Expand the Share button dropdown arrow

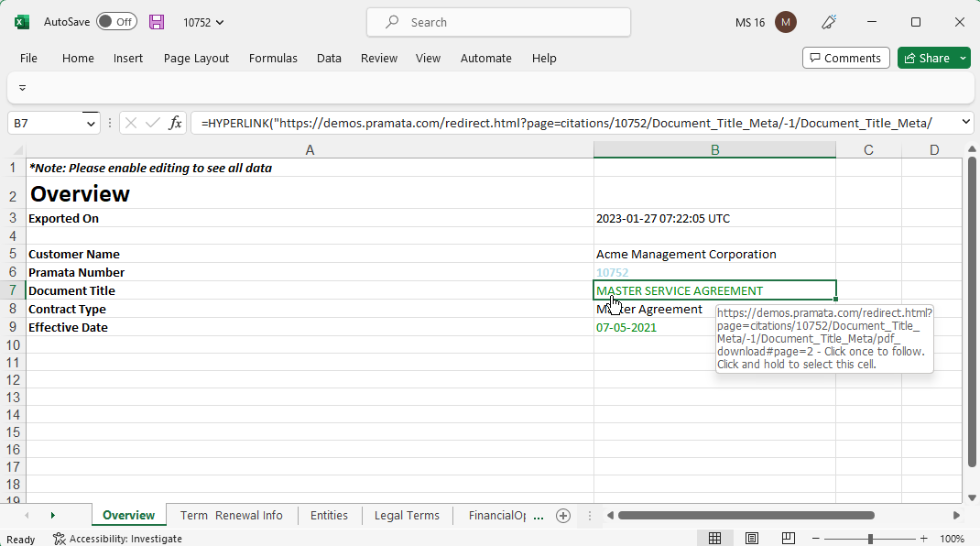964,58
